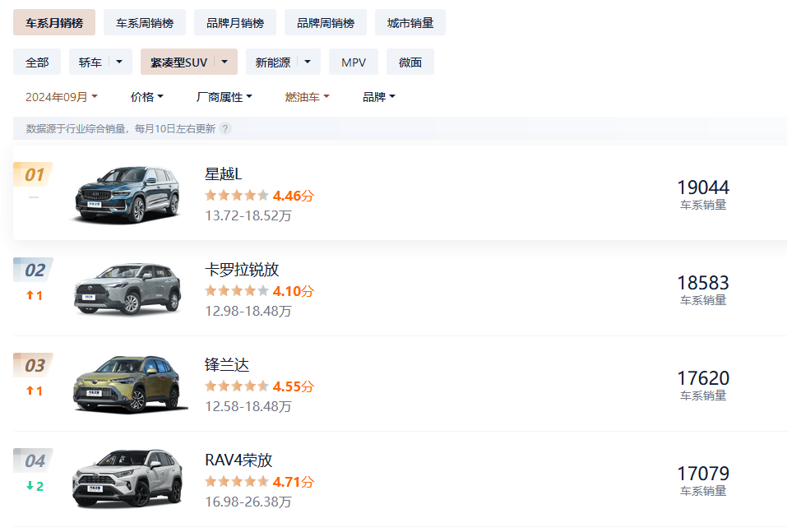Screen dimensions: 787x532
Task: Open the RAV4荣放 car thumbnail
Action: 127,479
